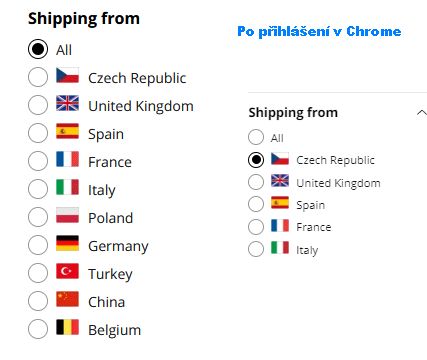Click the Germany label text
Screen dimensions: 427x360
tap(118, 247)
